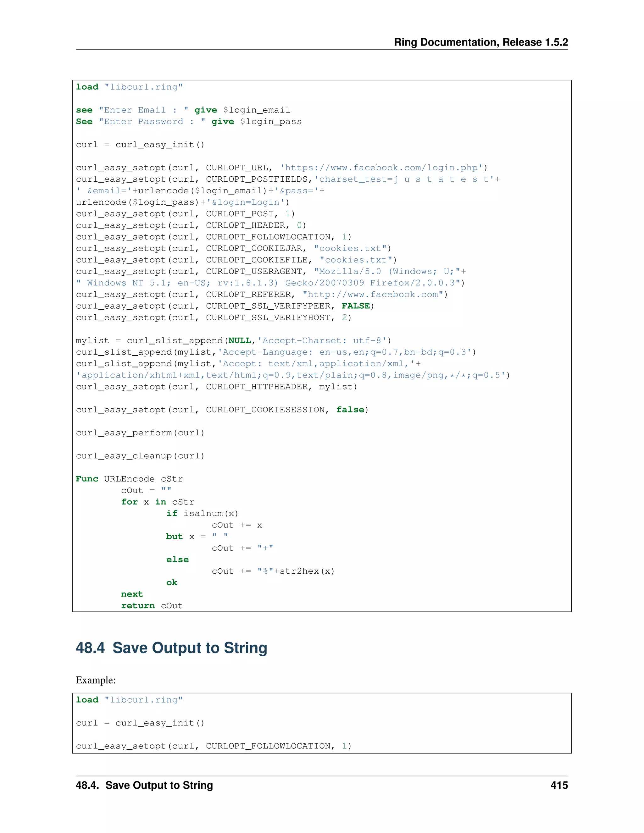Image resolution: width=644 pixels, height=833 pixels.
Task: Click the NULL keyword in curl_slist_append
Action: pos(240,341)
